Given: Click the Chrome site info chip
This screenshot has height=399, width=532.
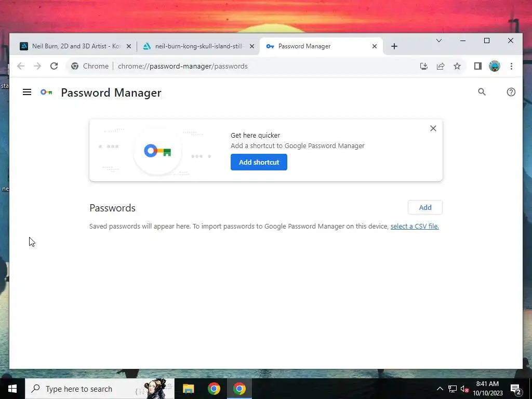Looking at the screenshot, I should pyautogui.click(x=90, y=66).
